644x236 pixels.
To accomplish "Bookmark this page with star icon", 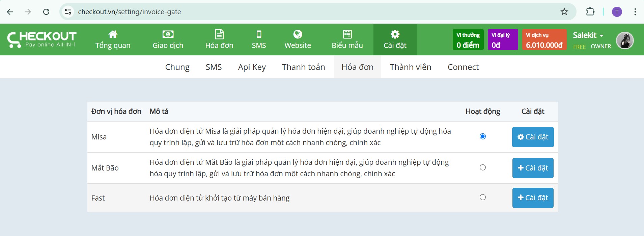I will [x=564, y=12].
